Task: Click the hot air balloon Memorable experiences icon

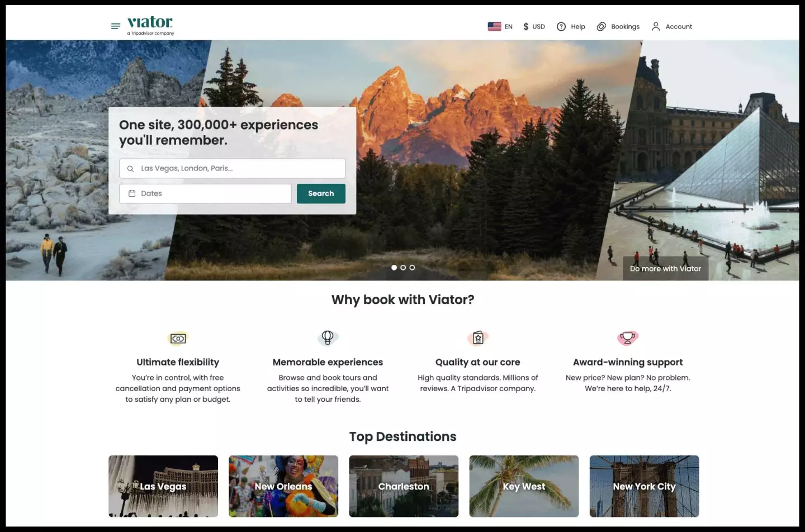Action: (328, 338)
